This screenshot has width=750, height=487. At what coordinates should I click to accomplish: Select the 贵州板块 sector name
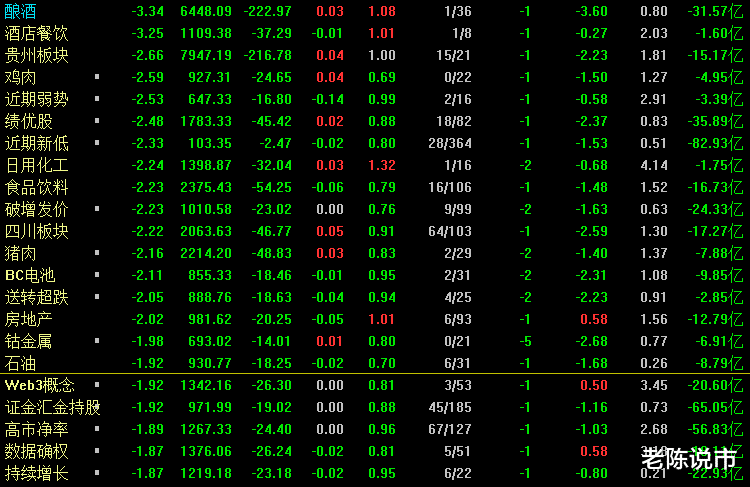[37, 55]
